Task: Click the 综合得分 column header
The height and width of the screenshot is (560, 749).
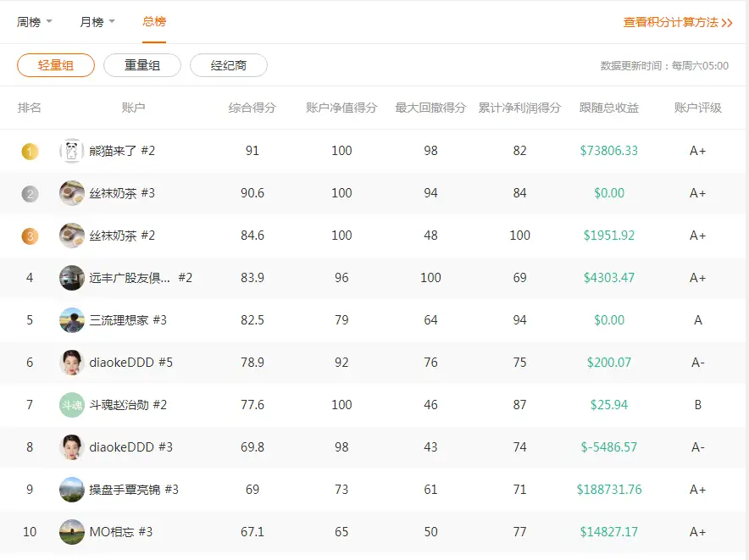Action: click(x=252, y=108)
